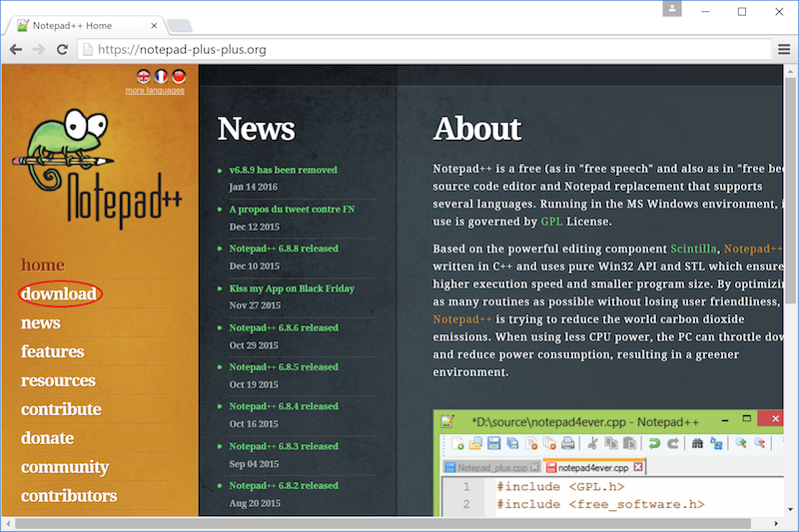Click the Find binoculars icon in Notepad++ screenshot
Viewport: 799px width, 532px height.
[697, 443]
